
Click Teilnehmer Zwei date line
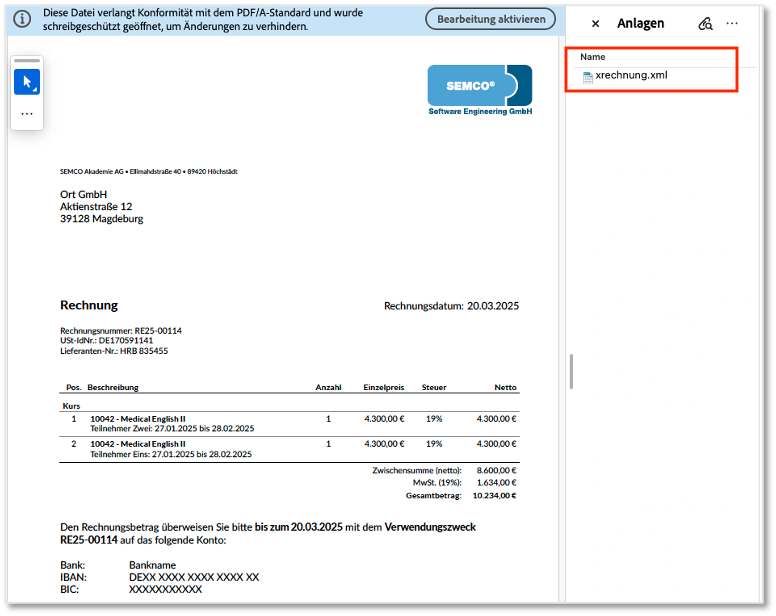[x=172, y=428]
